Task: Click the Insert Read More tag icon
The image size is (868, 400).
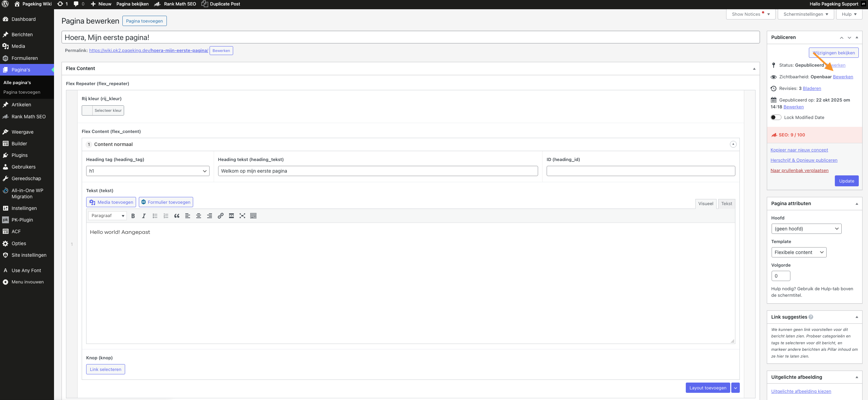Action: [231, 216]
